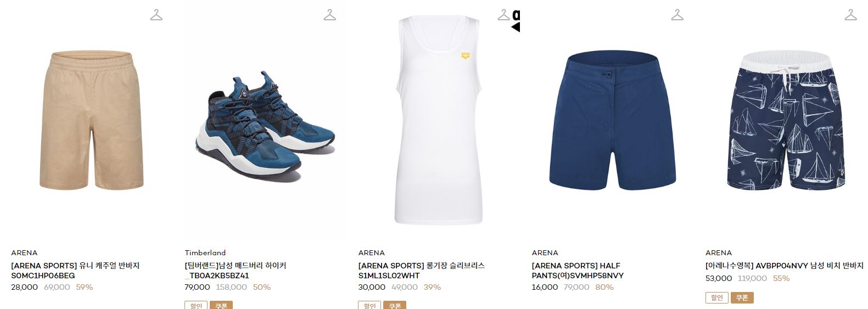Viewport: 868px width, 309px height.
Task: Click hanger icon above beige shorts
Action: 156,15
